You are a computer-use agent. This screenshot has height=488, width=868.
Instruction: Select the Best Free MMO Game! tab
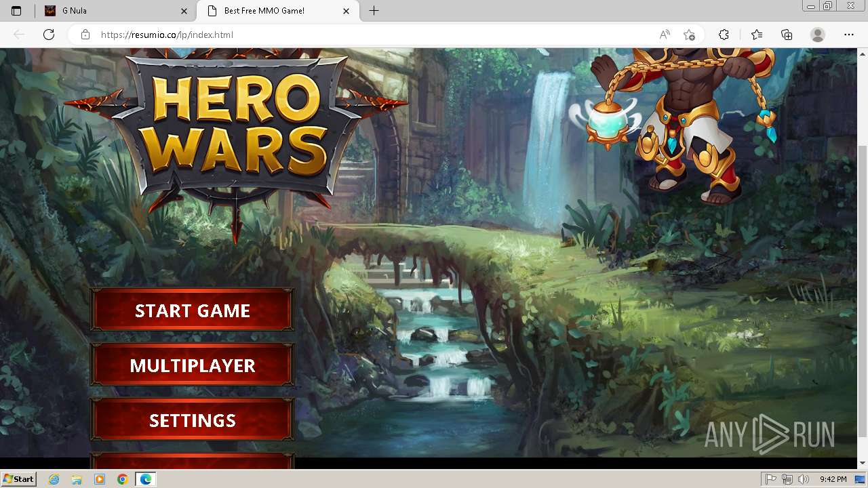point(278,11)
